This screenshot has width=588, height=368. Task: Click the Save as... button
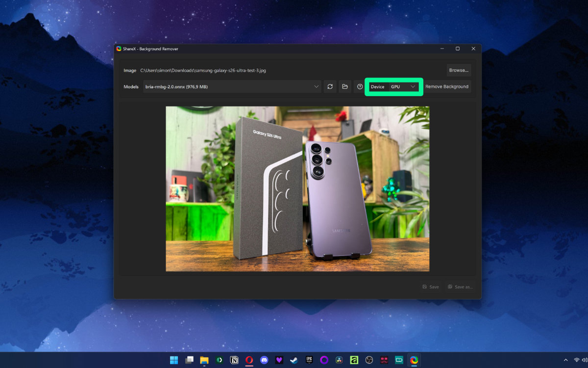tap(460, 287)
